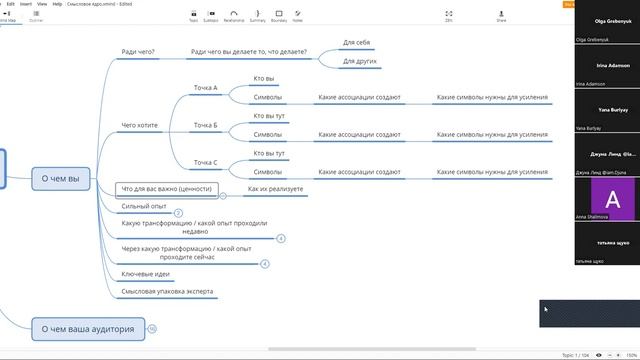Expand 'Сильный опыт' branch with 2 subtopics
640x360 pixels.
tap(178, 213)
